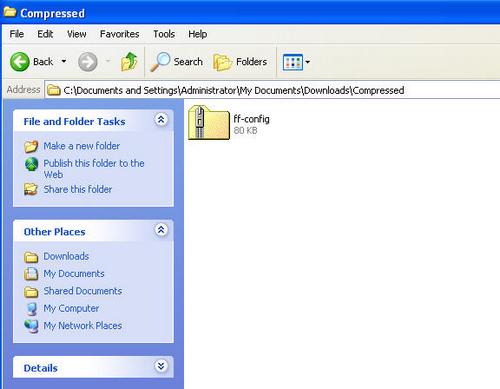Select the ff-config zipped folder icon
The width and height of the screenshot is (500, 389).
tap(209, 122)
